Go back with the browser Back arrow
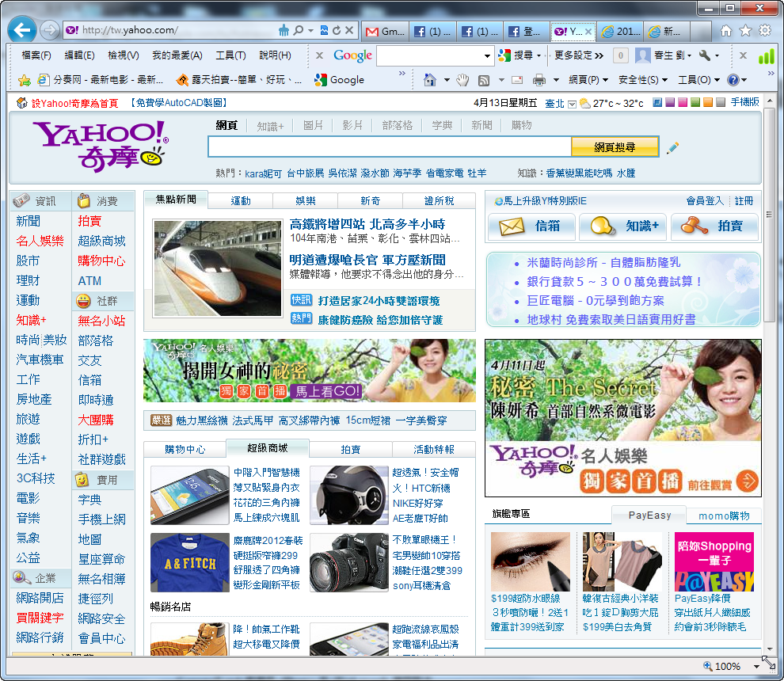Image resolution: width=784 pixels, height=681 pixels. click(x=22, y=30)
